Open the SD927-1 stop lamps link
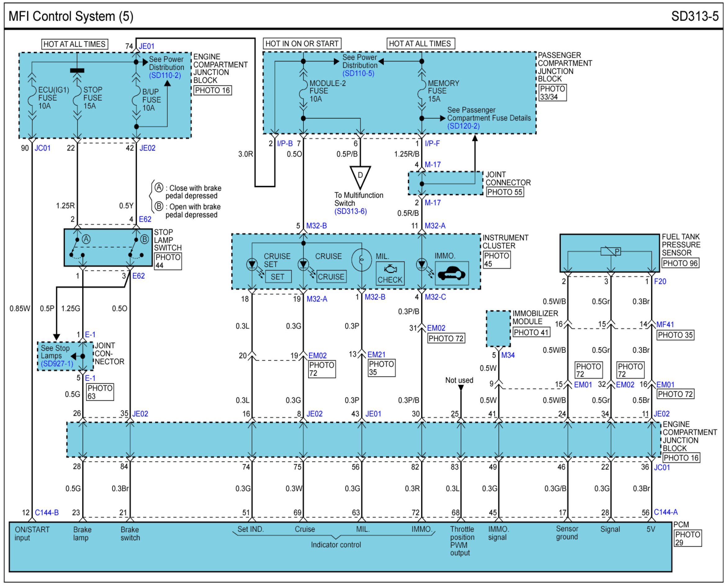728x586 pixels. pos(57,364)
